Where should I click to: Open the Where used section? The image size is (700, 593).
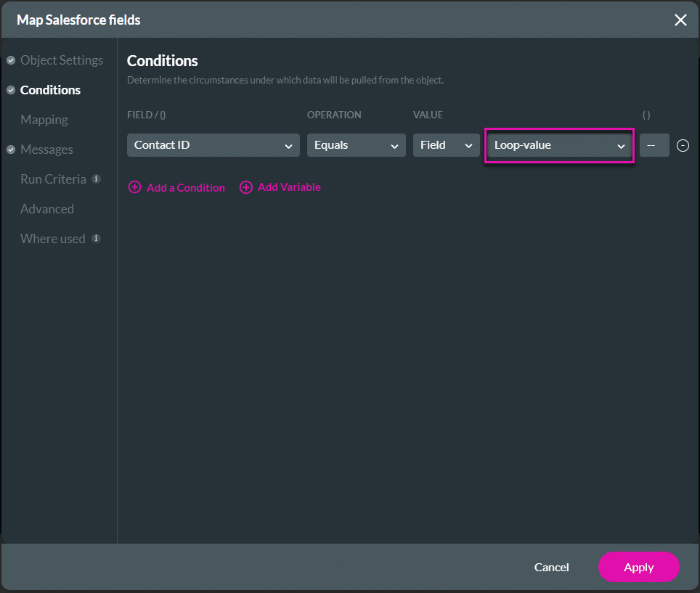click(x=52, y=238)
